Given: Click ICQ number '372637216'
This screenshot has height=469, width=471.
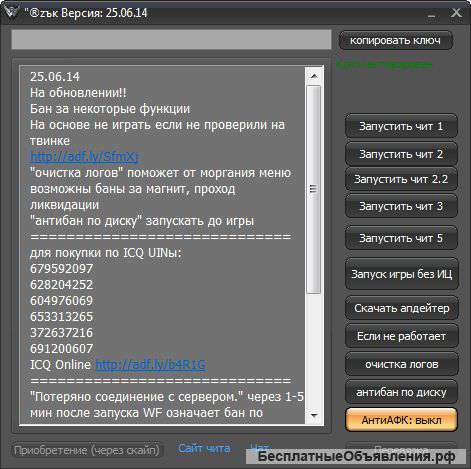Looking at the screenshot, I should pyautogui.click(x=61, y=333).
